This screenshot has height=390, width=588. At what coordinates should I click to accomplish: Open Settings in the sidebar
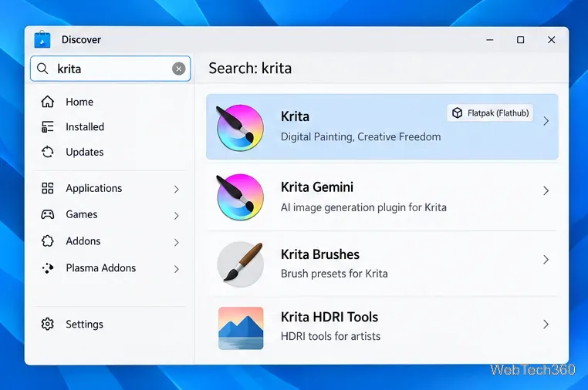coord(84,324)
